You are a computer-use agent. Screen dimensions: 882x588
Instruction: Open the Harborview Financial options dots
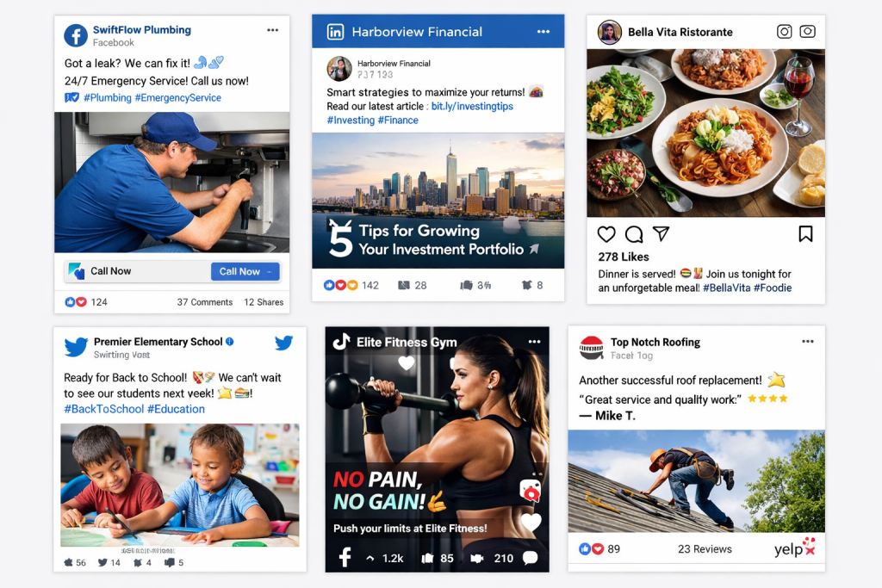tap(543, 32)
